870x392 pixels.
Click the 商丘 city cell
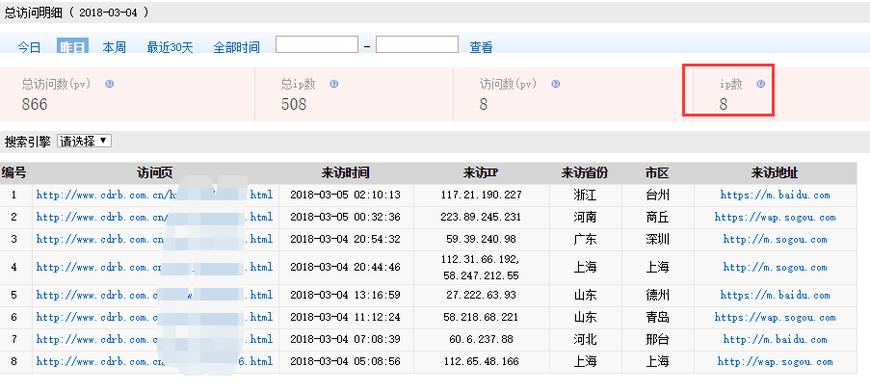click(x=657, y=217)
